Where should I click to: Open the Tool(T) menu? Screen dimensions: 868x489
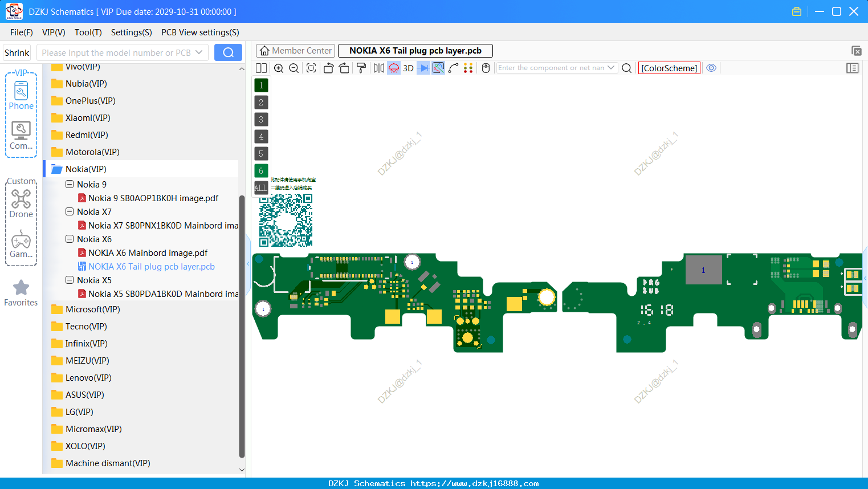(x=88, y=32)
